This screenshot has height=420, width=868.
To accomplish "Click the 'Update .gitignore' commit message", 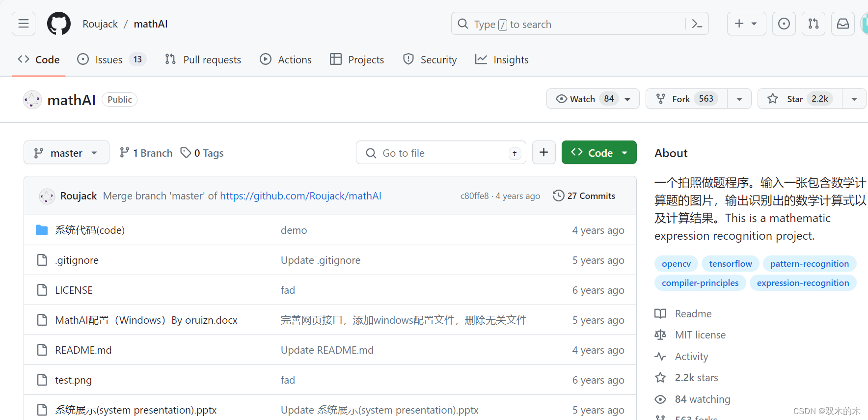I will pyautogui.click(x=321, y=260).
